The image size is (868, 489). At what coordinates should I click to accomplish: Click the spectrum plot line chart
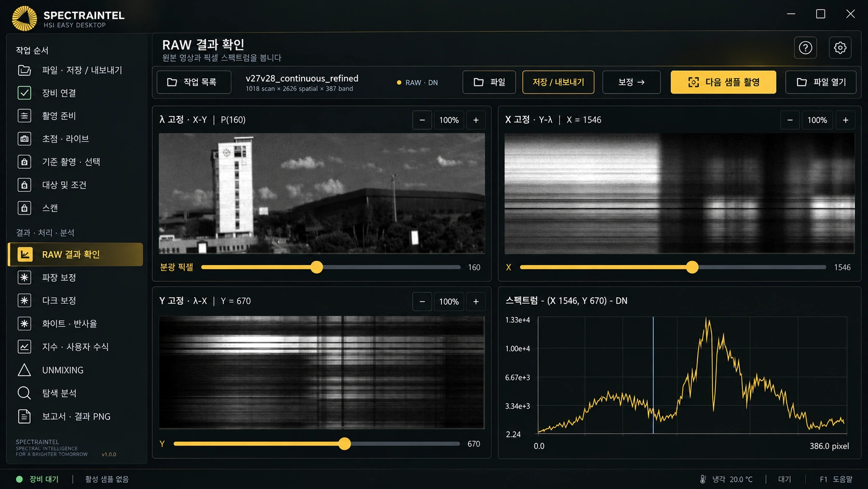tap(692, 375)
